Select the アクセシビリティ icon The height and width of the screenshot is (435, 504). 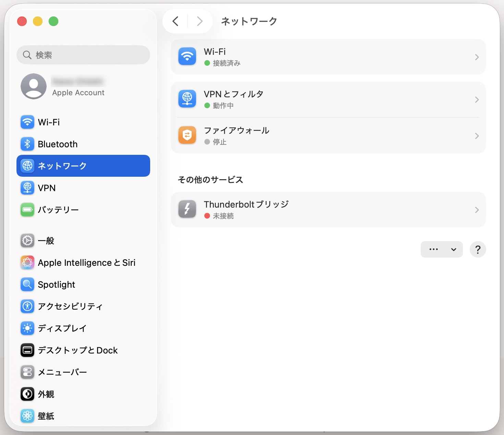[27, 306]
